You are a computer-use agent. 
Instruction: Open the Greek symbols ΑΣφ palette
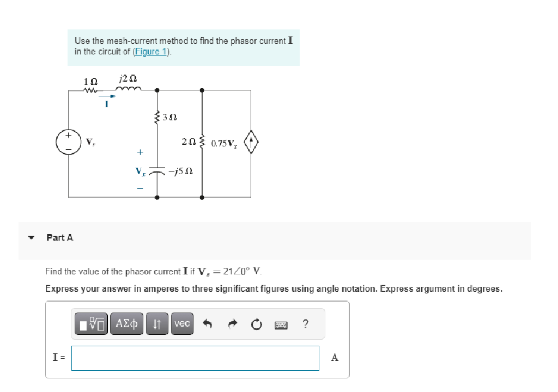pyautogui.click(x=126, y=324)
